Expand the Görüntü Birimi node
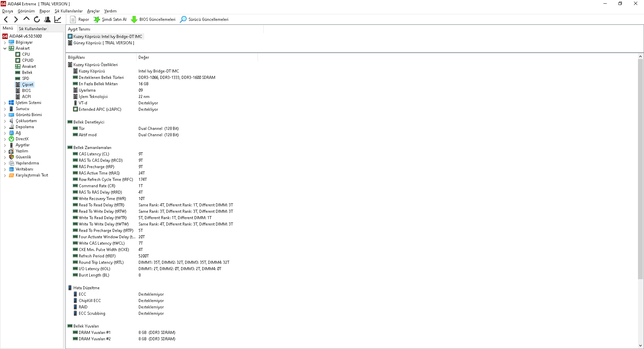The height and width of the screenshot is (349, 644). tap(5, 115)
